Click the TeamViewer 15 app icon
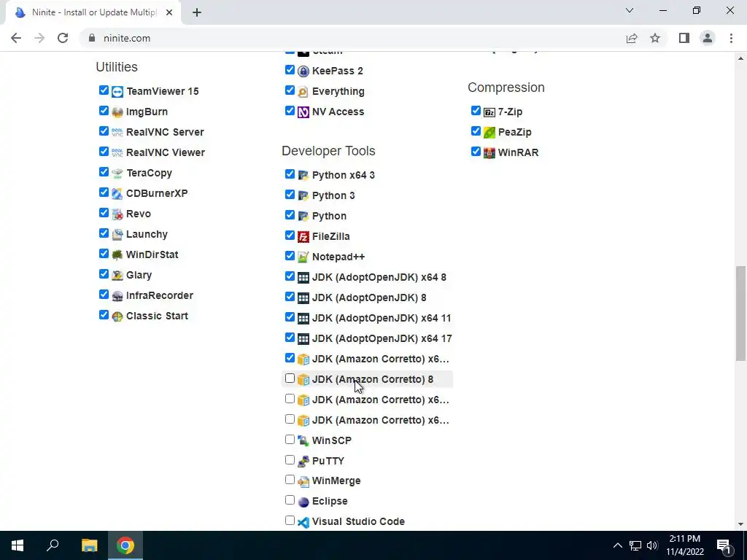 tap(117, 91)
